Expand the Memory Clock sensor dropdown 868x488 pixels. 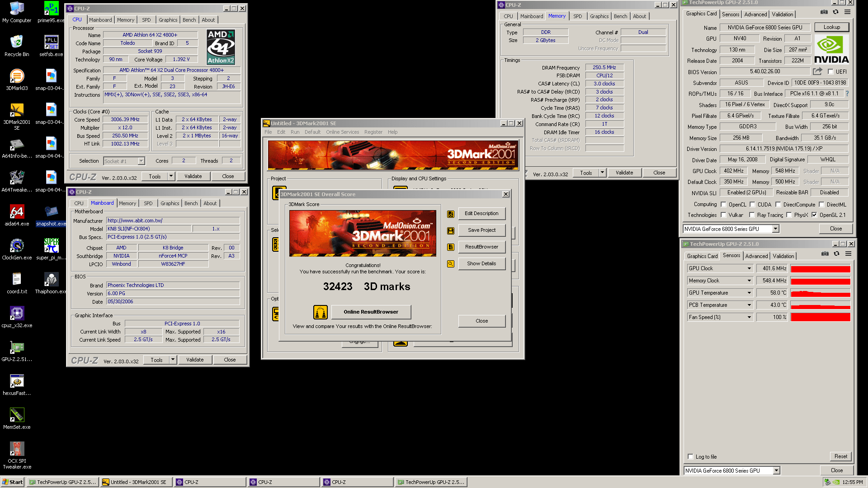coord(749,281)
